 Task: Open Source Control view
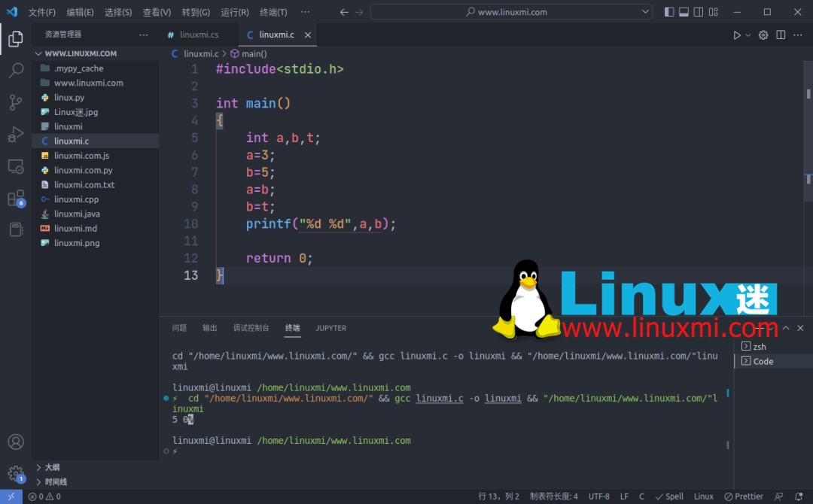16,102
